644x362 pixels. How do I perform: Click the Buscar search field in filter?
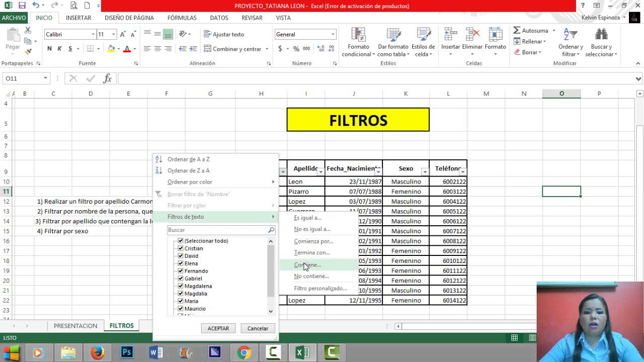[x=221, y=230]
